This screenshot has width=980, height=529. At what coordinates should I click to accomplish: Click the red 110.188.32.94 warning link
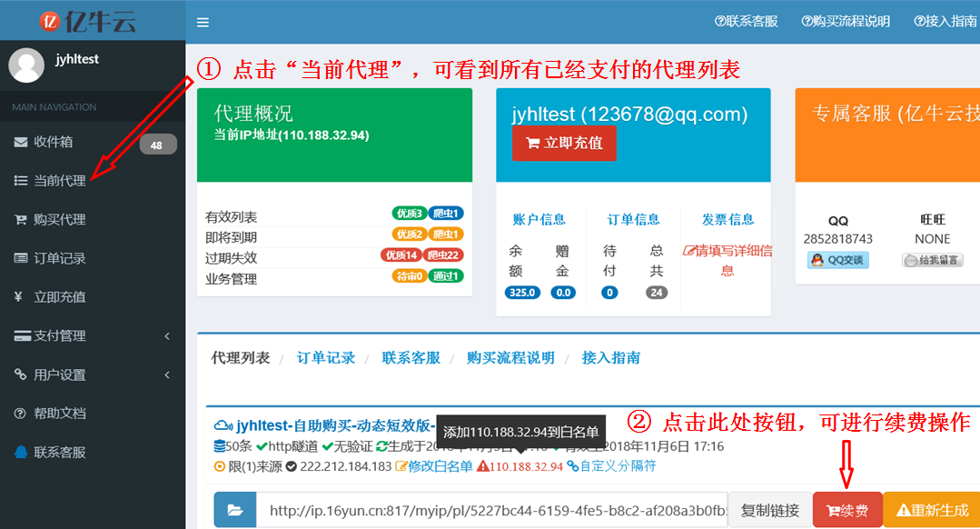click(x=520, y=466)
